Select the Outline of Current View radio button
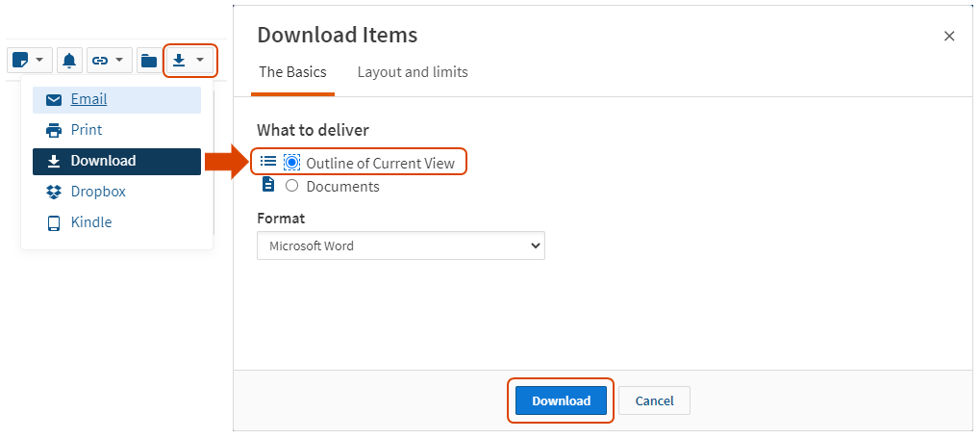This screenshot has height=439, width=980. pyautogui.click(x=292, y=163)
